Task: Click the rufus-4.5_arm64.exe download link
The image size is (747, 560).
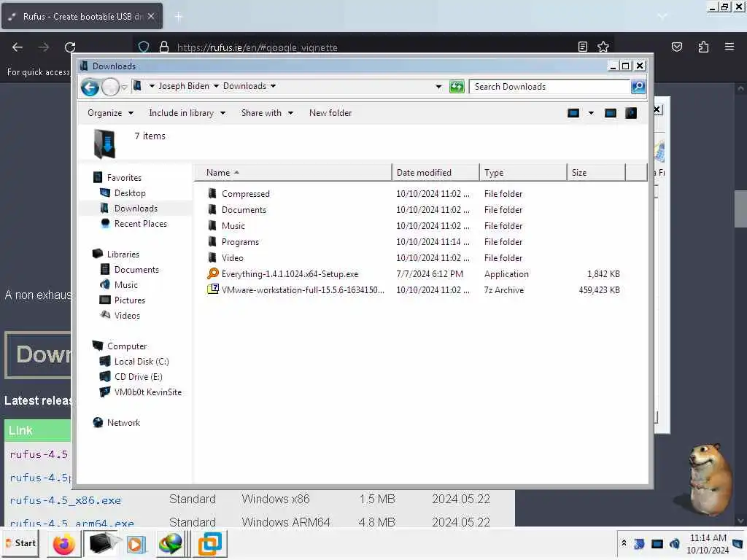Action: tap(71, 523)
